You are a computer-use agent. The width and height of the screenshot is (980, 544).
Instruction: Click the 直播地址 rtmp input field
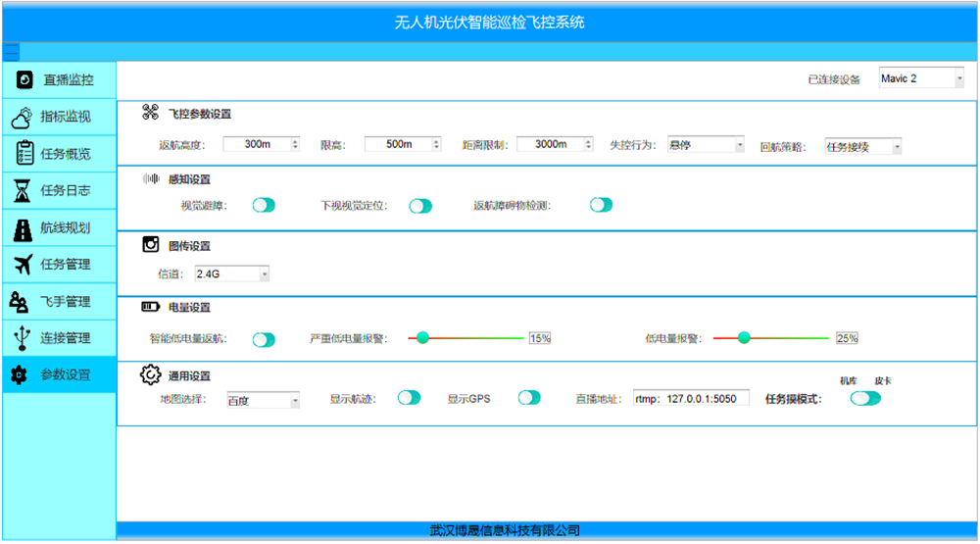pos(691,399)
